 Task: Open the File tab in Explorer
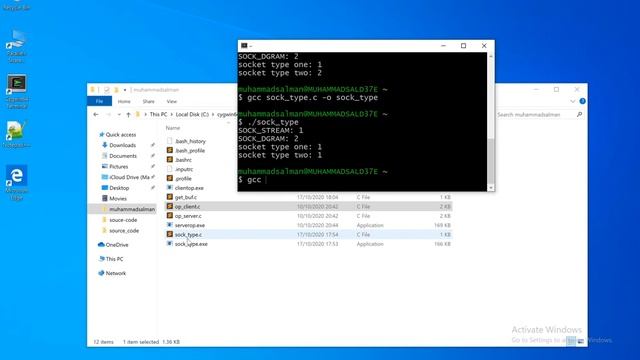tap(99, 101)
